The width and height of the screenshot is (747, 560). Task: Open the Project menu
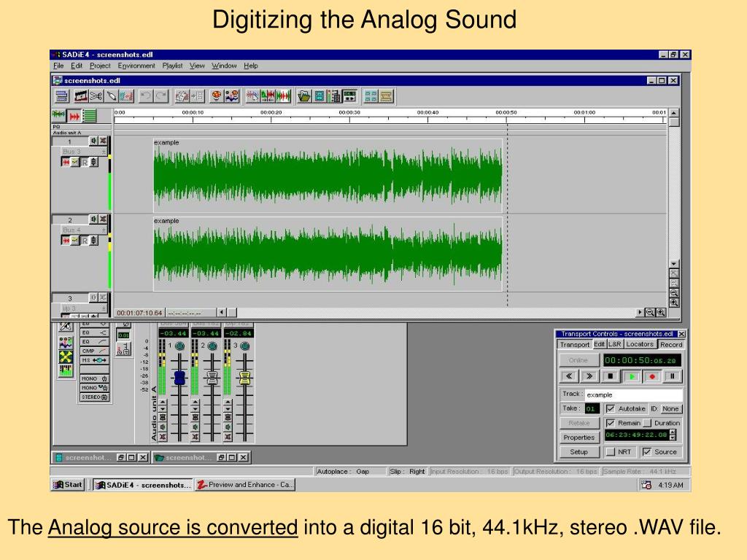pos(100,66)
